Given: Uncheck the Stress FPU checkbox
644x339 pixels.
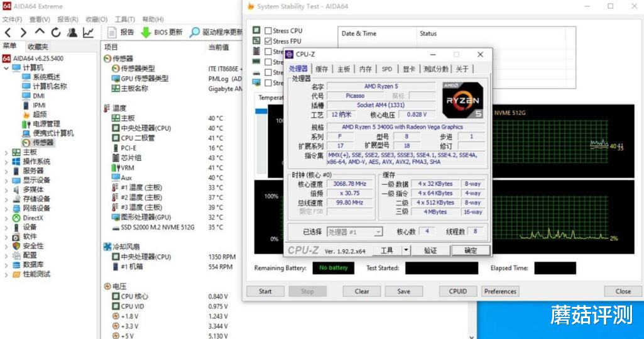Looking at the screenshot, I should click(x=268, y=41).
